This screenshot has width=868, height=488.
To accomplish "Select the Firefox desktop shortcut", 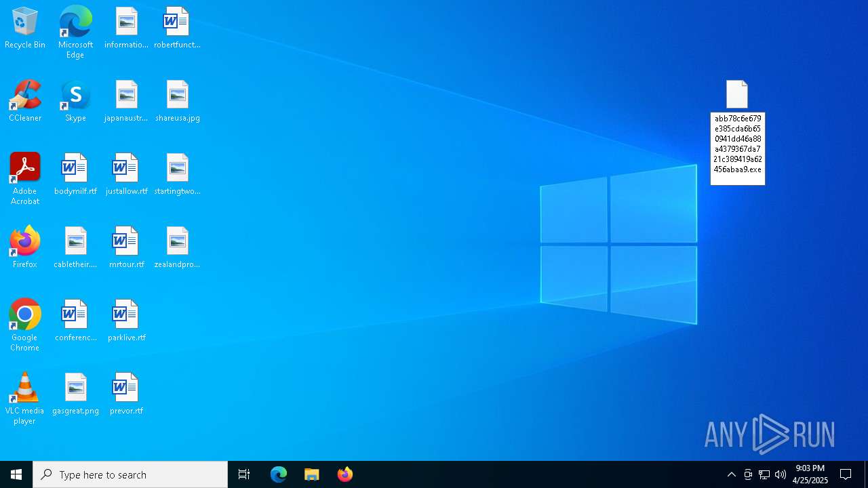I will coord(25,248).
